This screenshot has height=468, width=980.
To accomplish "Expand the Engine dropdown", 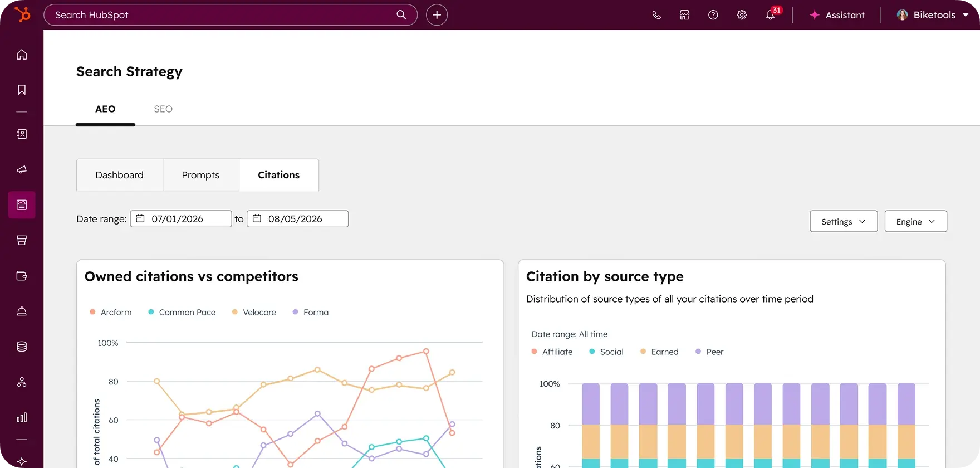I will (x=915, y=221).
